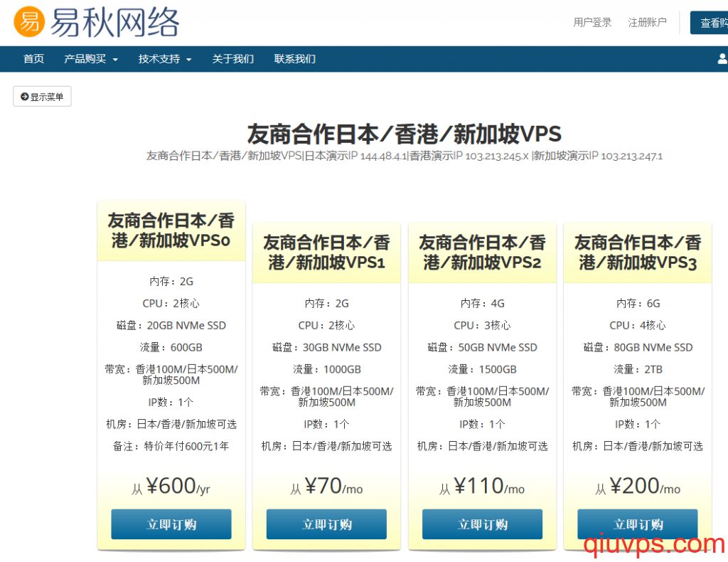Order VPS0 with its 立即订购 button
Viewport: 728px width, 562px height.
(x=171, y=524)
